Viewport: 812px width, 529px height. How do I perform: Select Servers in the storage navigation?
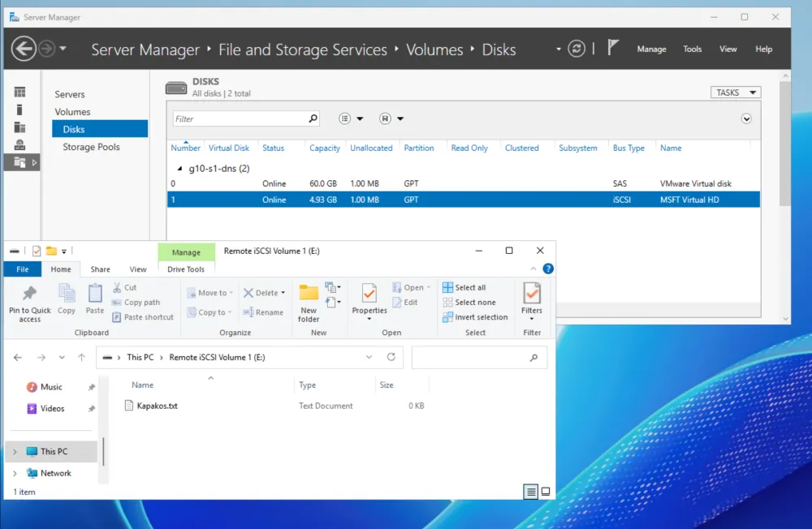point(70,94)
